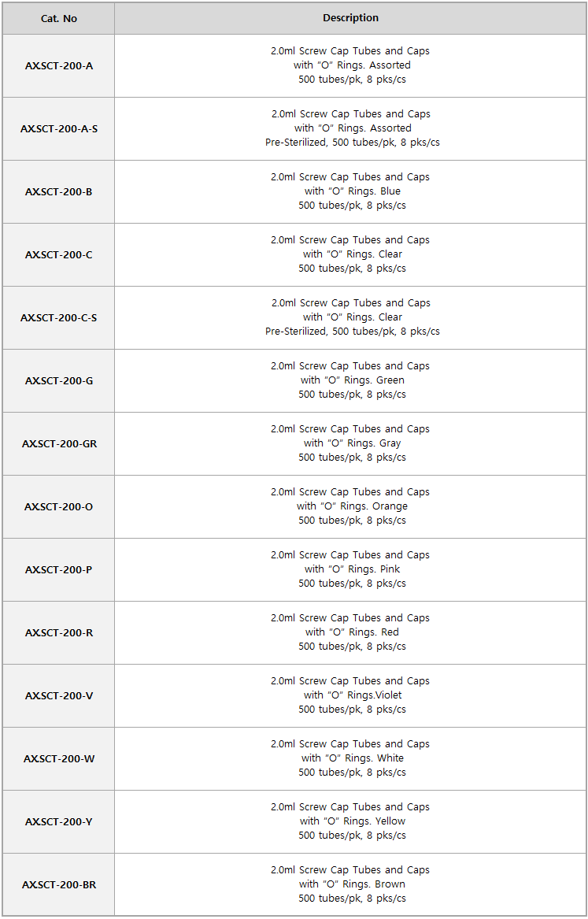Click the Brown tubes description
This screenshot has height=919, width=588.
coord(350,884)
